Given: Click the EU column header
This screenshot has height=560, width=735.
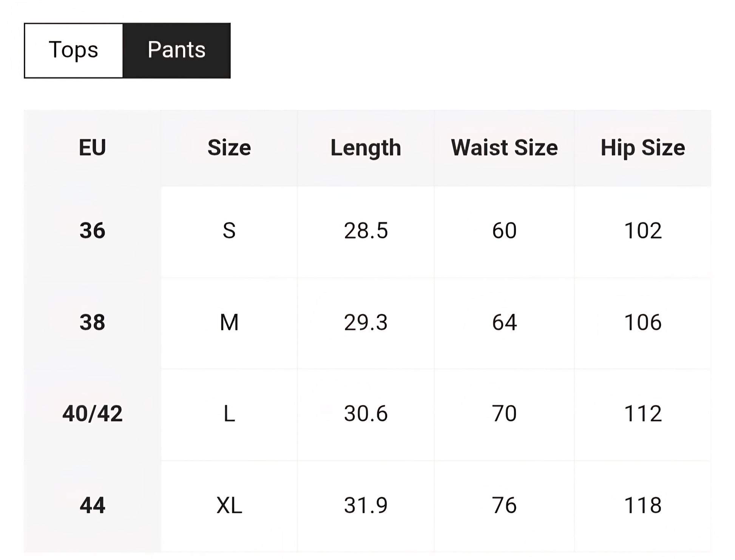Looking at the screenshot, I should [93, 148].
